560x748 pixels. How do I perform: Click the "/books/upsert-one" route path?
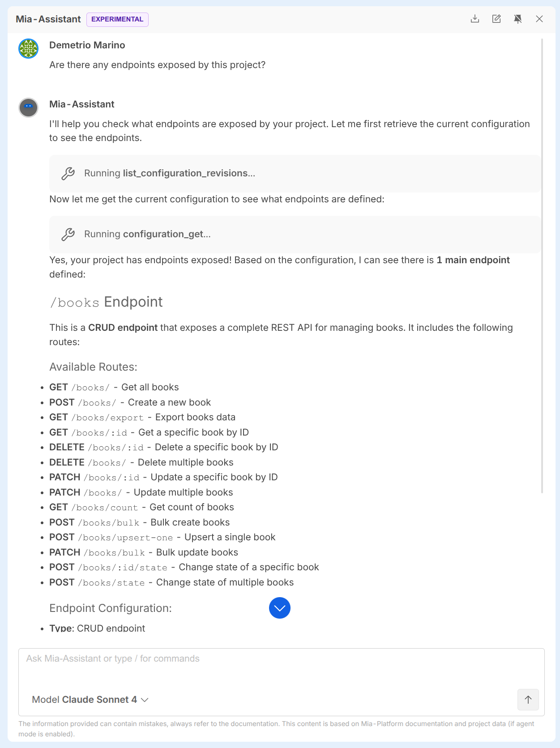[x=125, y=538]
